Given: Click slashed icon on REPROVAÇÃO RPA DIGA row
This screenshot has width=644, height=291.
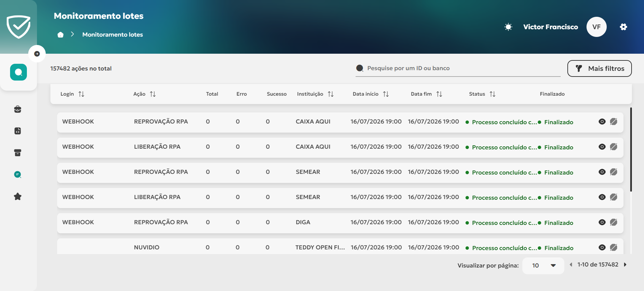Looking at the screenshot, I should click(614, 222).
